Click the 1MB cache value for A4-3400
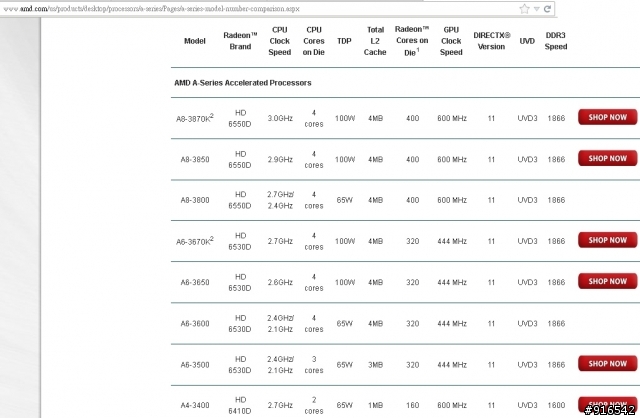 click(x=376, y=405)
